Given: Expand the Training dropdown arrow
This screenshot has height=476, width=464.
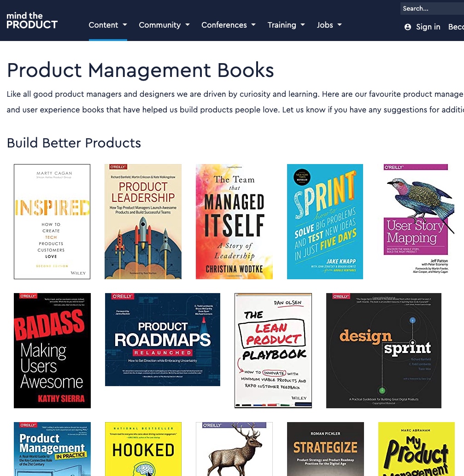Looking at the screenshot, I should tap(303, 25).
